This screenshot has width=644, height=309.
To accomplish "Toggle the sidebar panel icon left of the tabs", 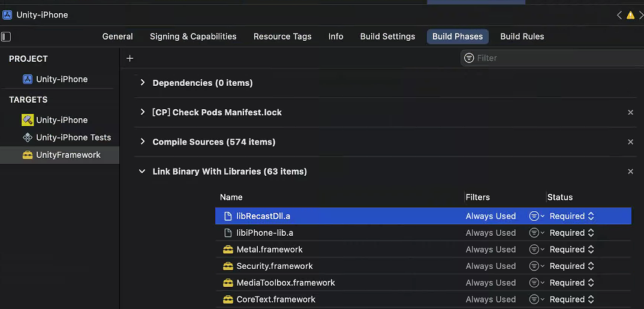I will [6, 37].
